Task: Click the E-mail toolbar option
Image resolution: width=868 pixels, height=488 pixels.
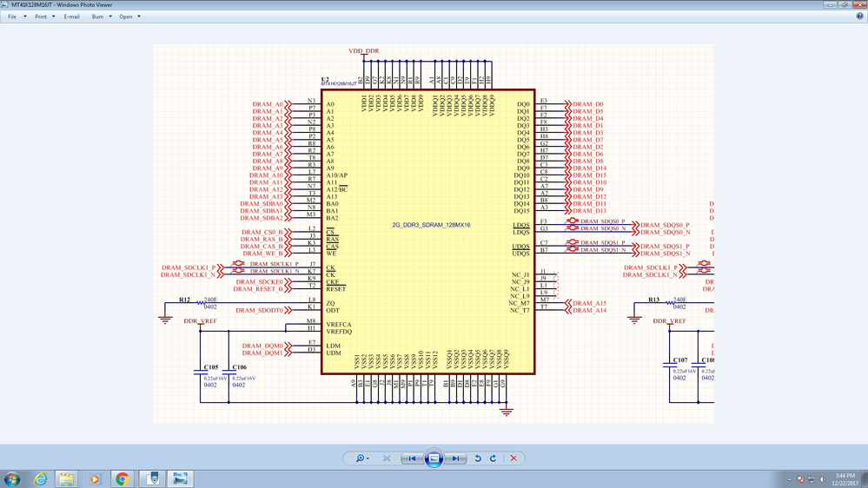Action: [71, 16]
